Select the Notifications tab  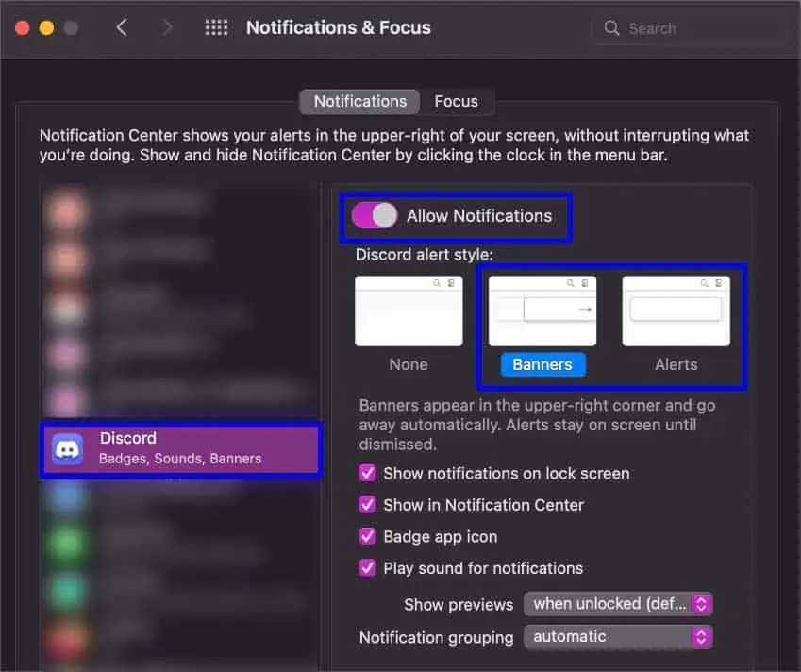pyautogui.click(x=359, y=101)
